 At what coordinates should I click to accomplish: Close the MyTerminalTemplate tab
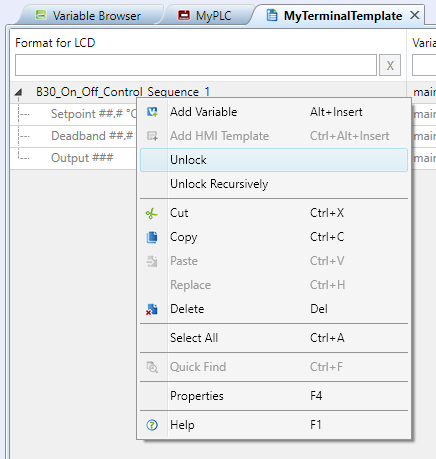[415, 15]
